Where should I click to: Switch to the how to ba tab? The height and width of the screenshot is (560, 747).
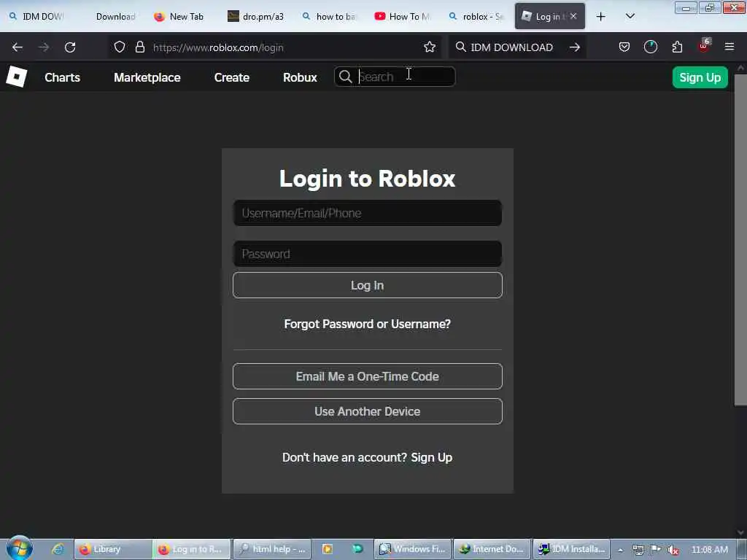pyautogui.click(x=330, y=17)
